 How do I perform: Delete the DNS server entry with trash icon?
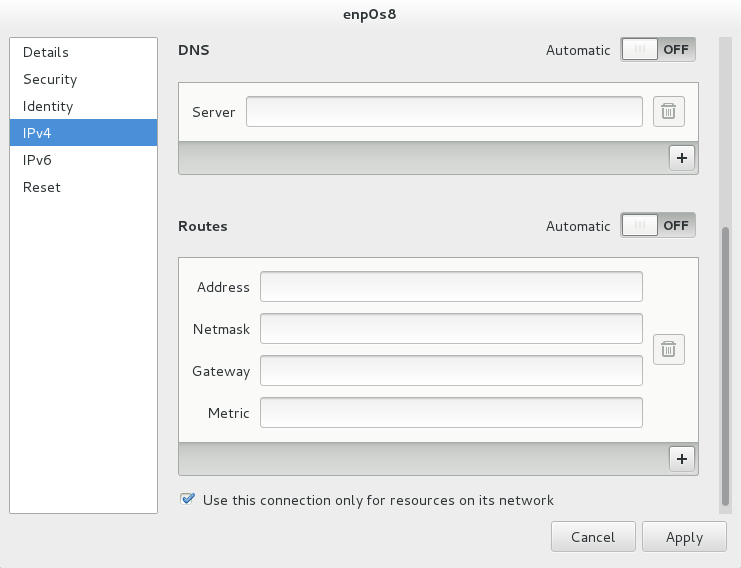point(669,112)
